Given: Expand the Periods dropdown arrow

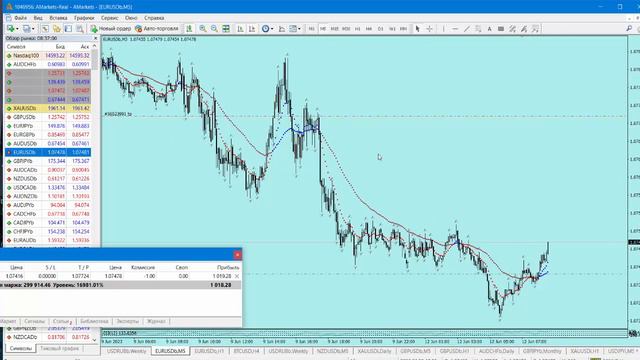Looking at the screenshot, I should 272,29.
